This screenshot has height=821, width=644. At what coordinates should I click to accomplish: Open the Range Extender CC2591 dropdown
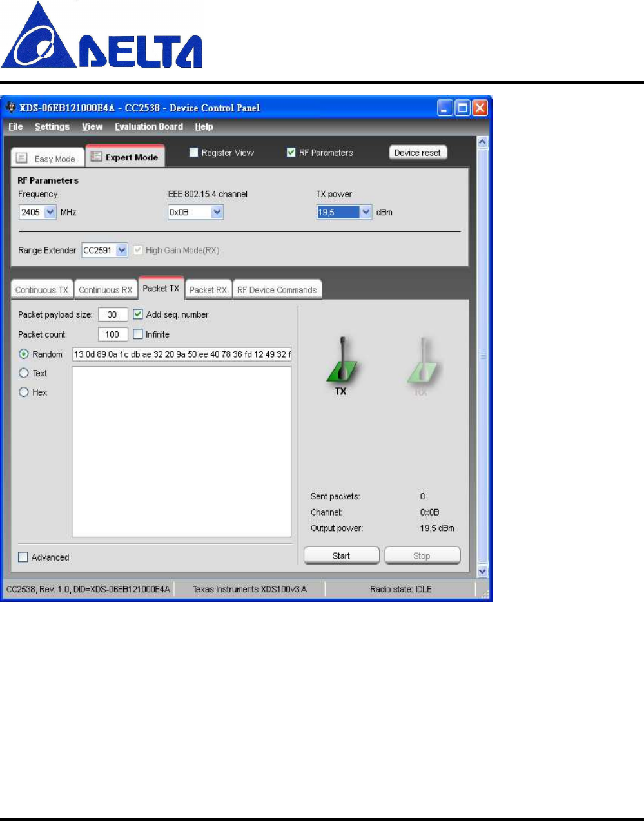pos(122,250)
